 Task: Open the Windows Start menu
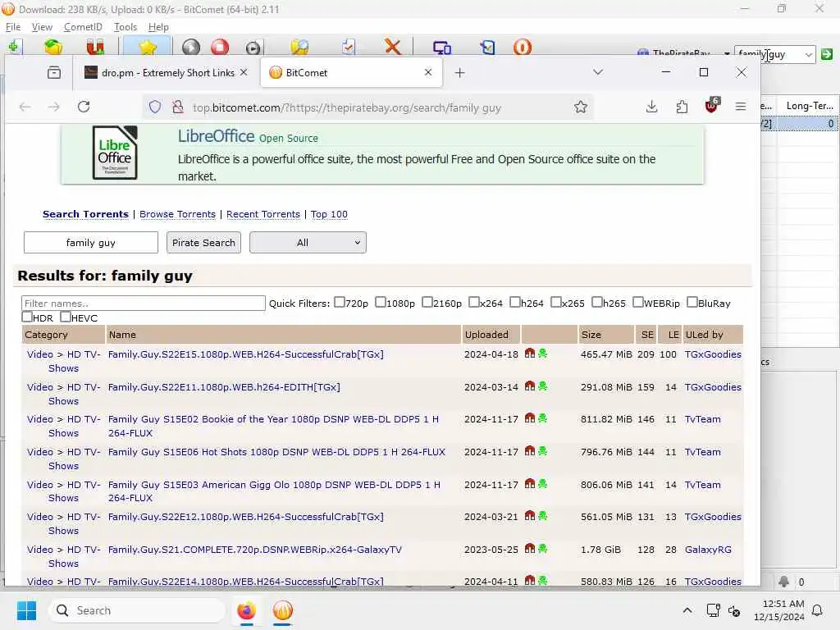pos(26,610)
